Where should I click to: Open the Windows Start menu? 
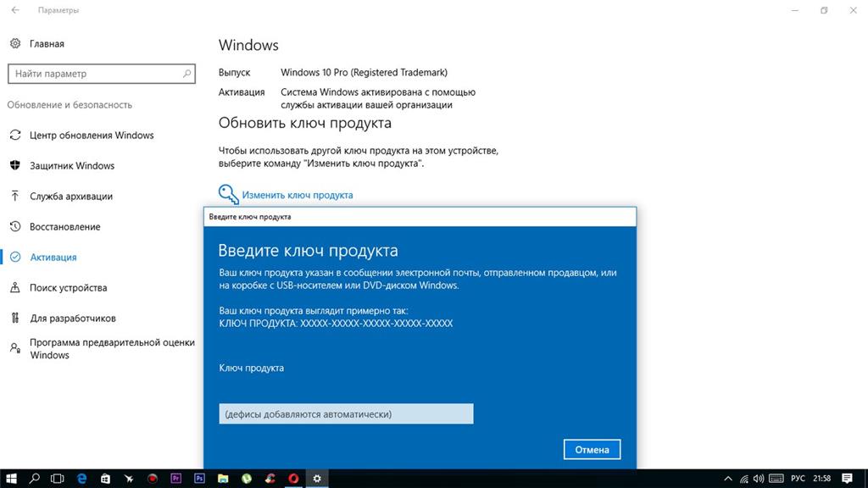coord(11,479)
